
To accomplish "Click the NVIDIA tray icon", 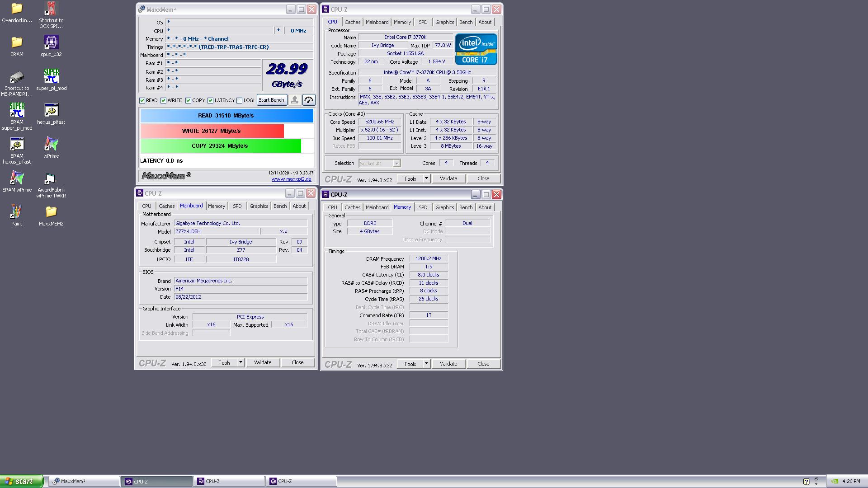I will (x=835, y=482).
